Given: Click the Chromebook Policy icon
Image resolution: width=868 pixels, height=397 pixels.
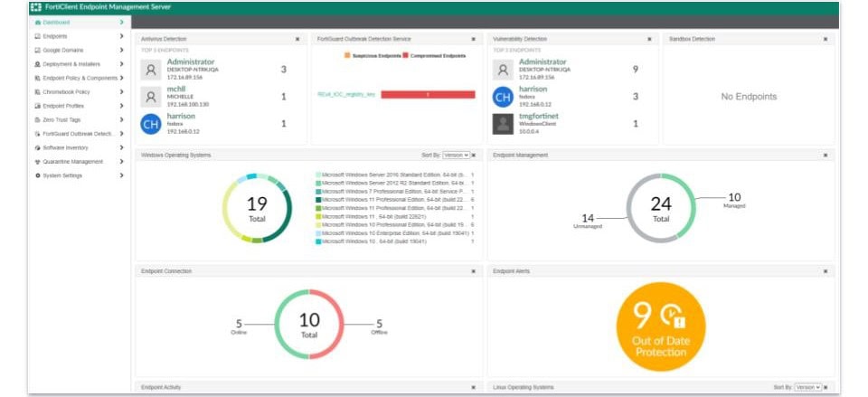Looking at the screenshot, I should [x=38, y=92].
